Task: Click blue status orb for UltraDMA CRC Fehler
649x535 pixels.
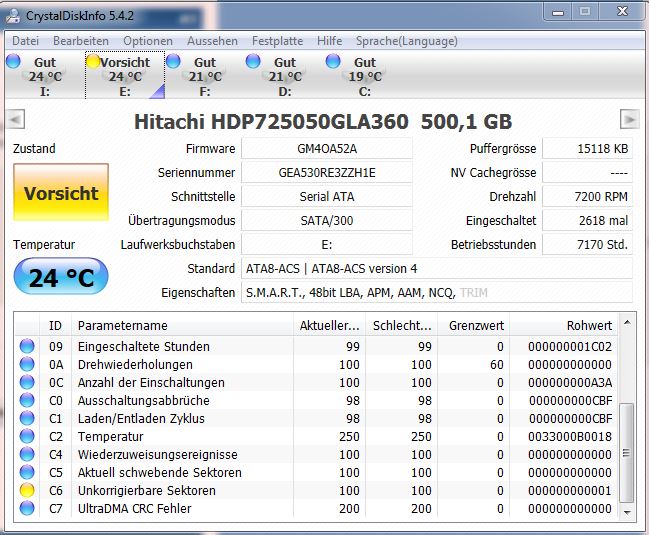Action: click(x=27, y=508)
